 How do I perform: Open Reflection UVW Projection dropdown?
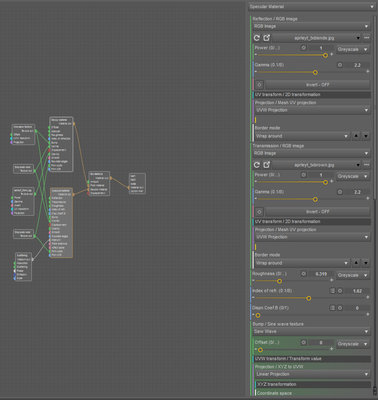point(312,110)
